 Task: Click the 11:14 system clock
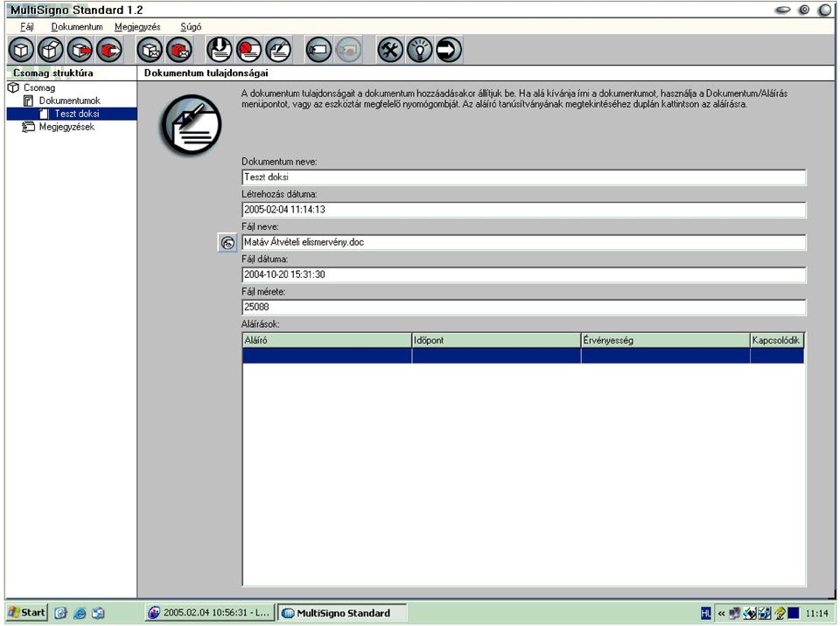coord(817,613)
